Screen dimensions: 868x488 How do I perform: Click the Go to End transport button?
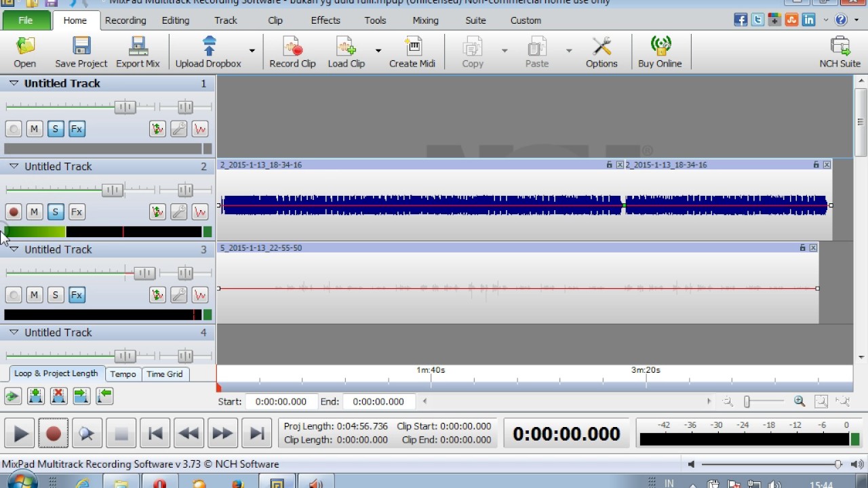[x=256, y=434]
